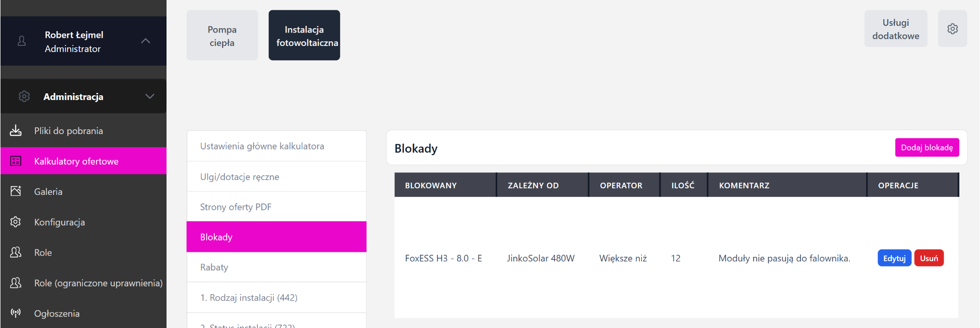980x328 pixels.
Task: Open Ustawienia główne kalkulatora settings
Action: pyautogui.click(x=262, y=146)
